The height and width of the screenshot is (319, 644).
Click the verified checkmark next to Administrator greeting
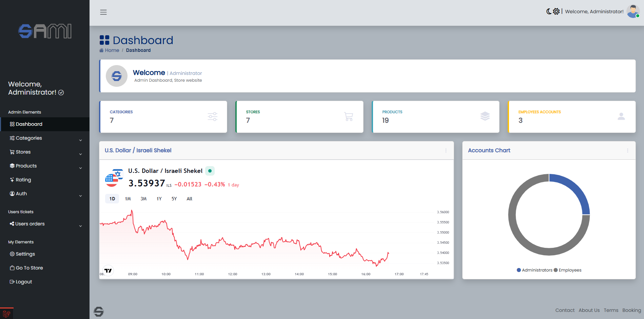[61, 92]
